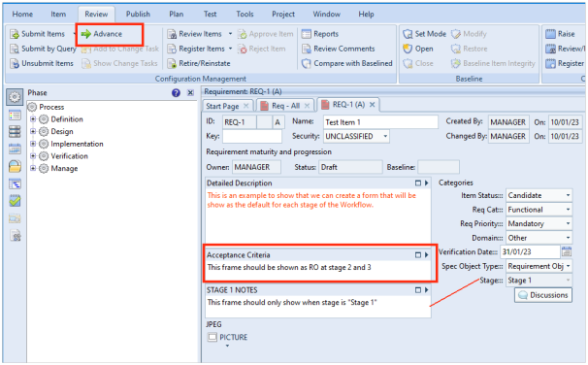Image resolution: width=588 pixels, height=365 pixels.
Task: Open the Req Cat Functional dropdown
Action: coord(568,210)
